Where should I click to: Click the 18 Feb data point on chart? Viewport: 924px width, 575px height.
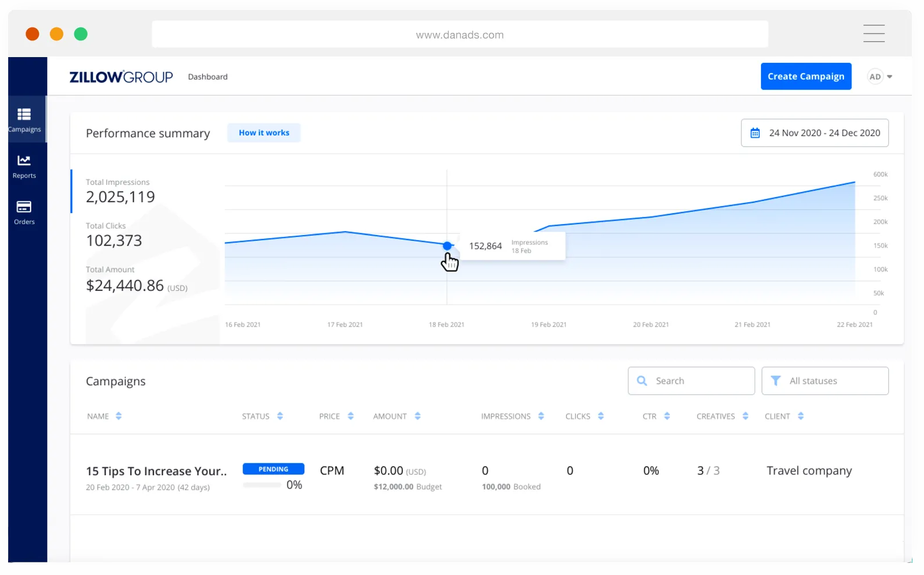pos(447,246)
